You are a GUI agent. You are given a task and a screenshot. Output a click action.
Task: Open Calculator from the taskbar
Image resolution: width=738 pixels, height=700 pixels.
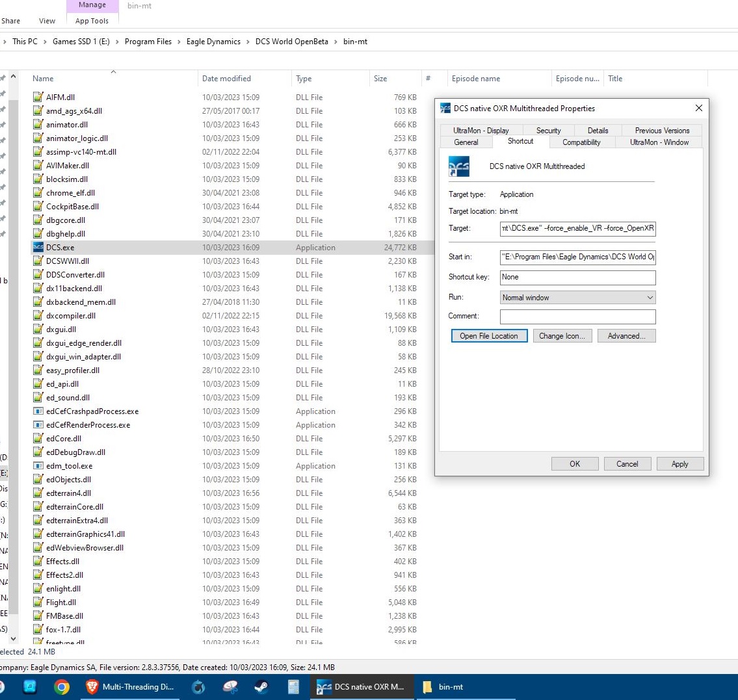coord(294,687)
